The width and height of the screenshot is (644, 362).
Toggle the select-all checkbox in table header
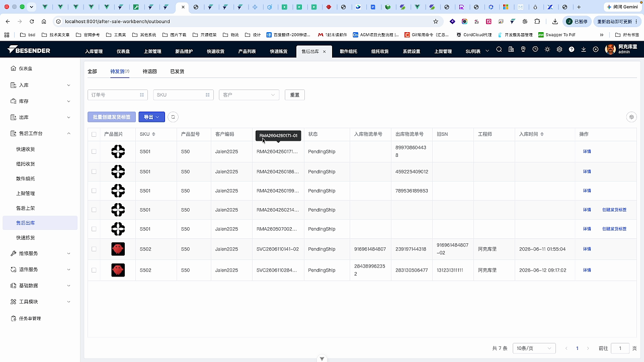click(x=94, y=134)
